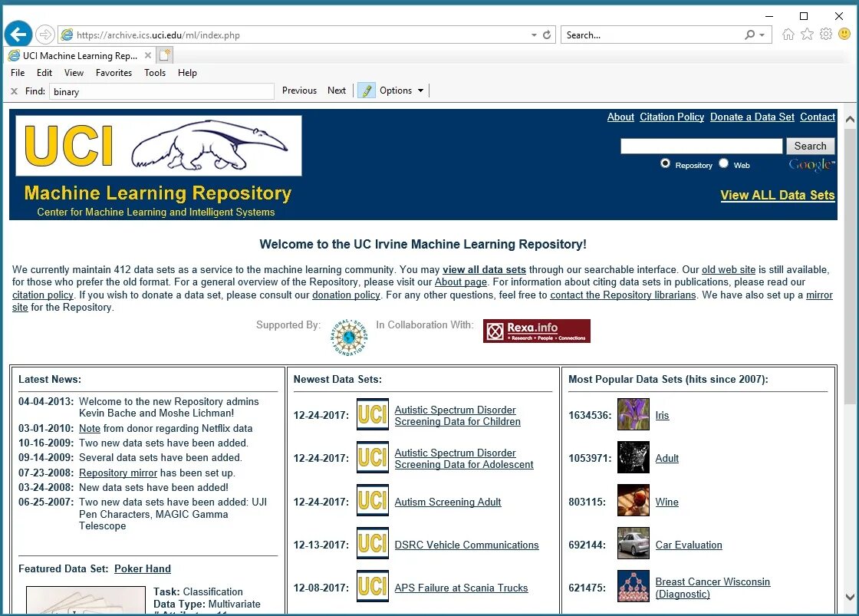Screen dimensions: 859x616
Task: Click the Iris flower thumbnail
Action: [x=634, y=414]
